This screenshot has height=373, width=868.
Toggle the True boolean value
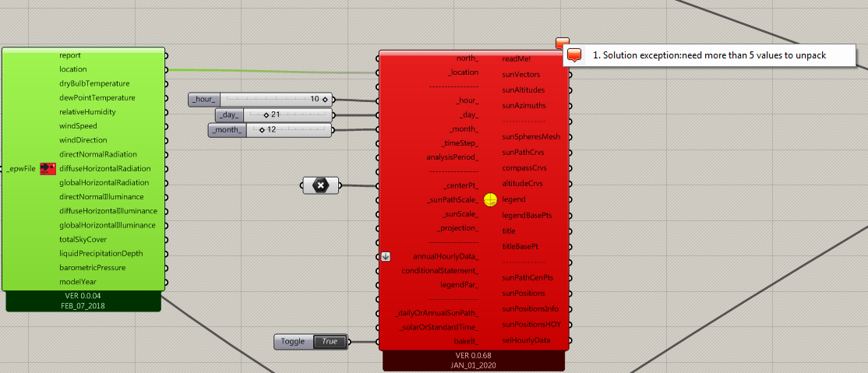330,341
